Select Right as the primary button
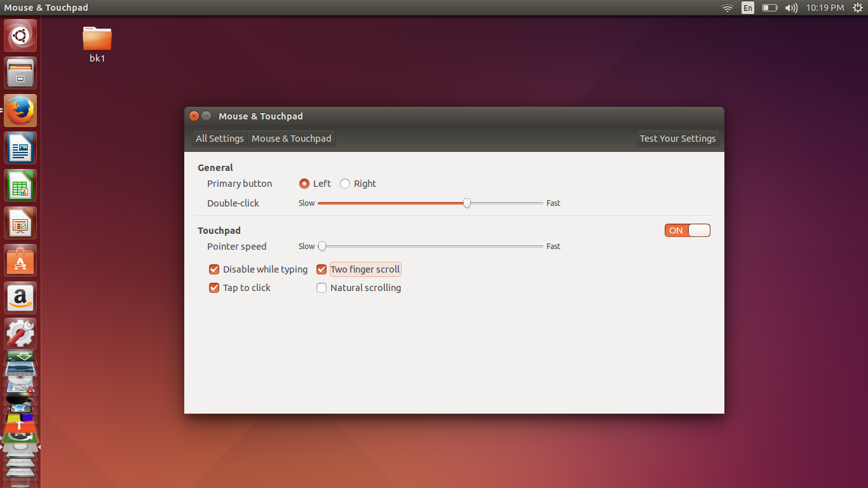The height and width of the screenshot is (488, 868). tap(345, 184)
